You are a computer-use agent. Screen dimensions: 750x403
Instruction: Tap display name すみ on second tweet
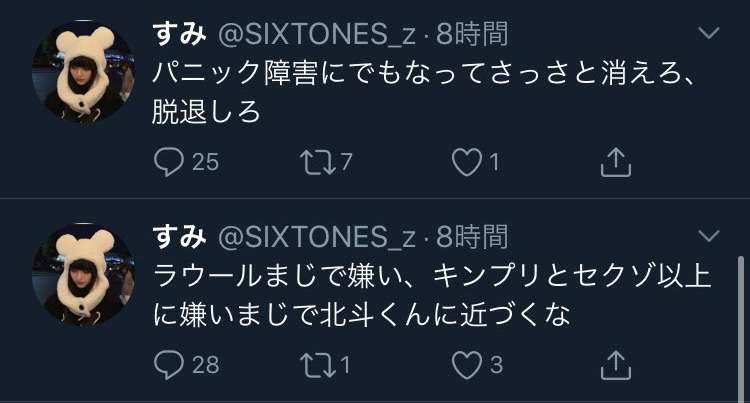click(x=179, y=238)
